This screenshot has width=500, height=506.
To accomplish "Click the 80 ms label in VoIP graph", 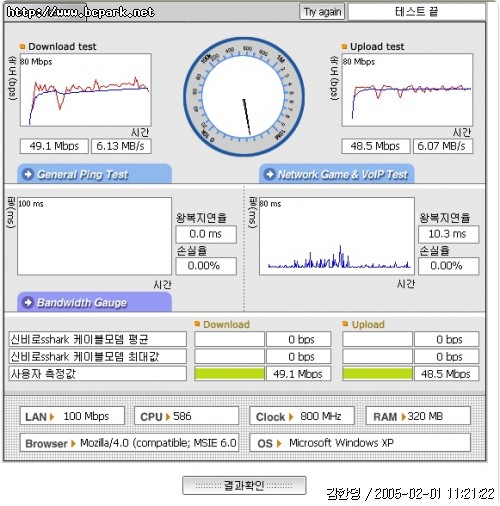I will click(x=270, y=204).
